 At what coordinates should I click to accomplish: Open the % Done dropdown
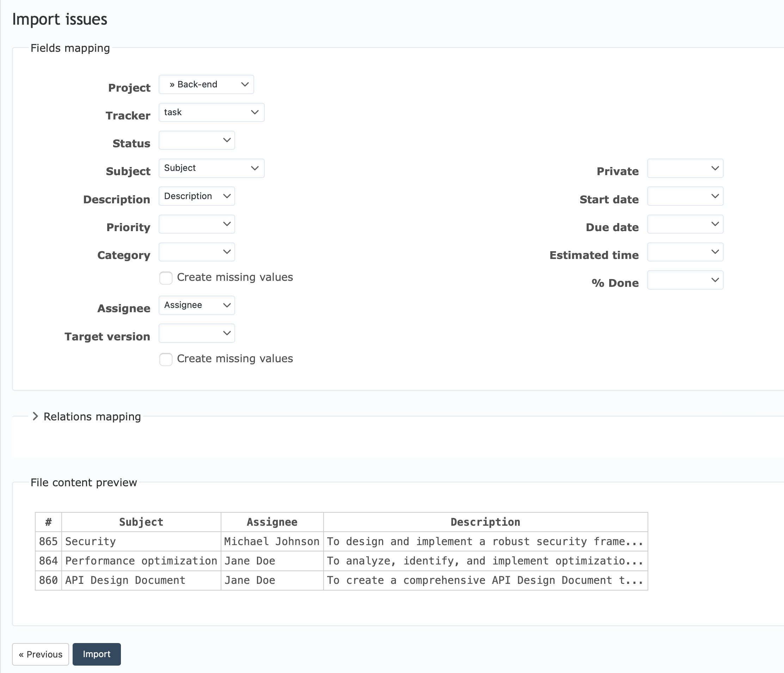tap(685, 280)
